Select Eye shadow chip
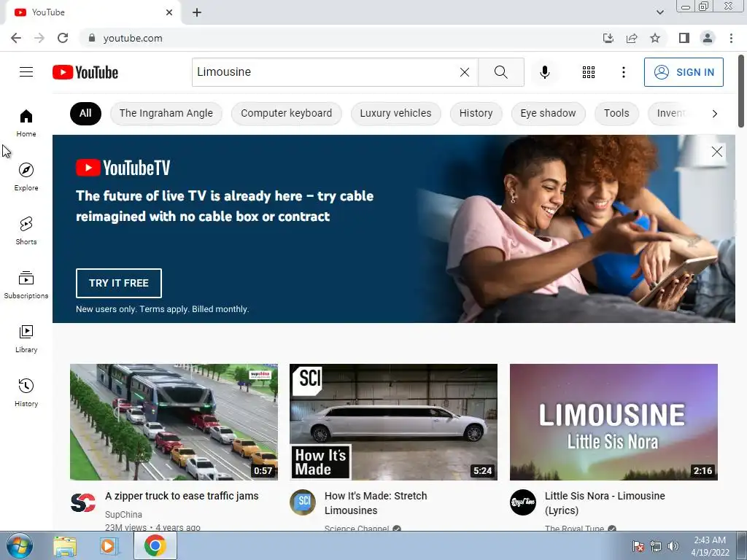 [548, 113]
